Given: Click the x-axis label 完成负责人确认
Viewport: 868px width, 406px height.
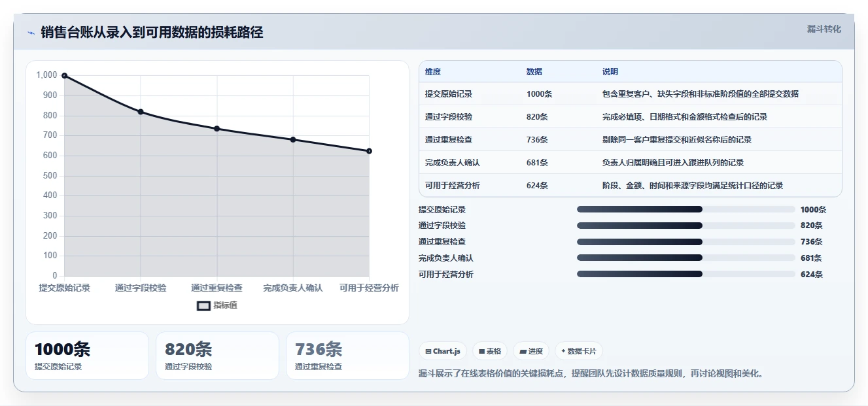Looking at the screenshot, I should (x=293, y=288).
